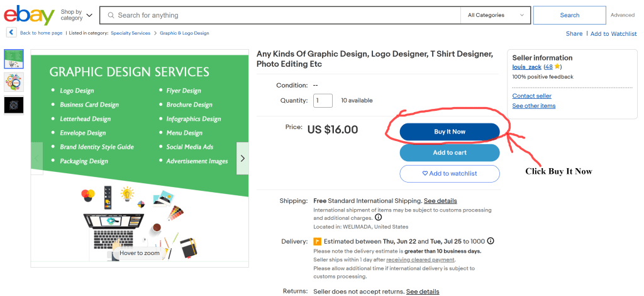This screenshot has width=644, height=296.
Task: Click the next image arrow on gallery
Action: click(x=242, y=158)
